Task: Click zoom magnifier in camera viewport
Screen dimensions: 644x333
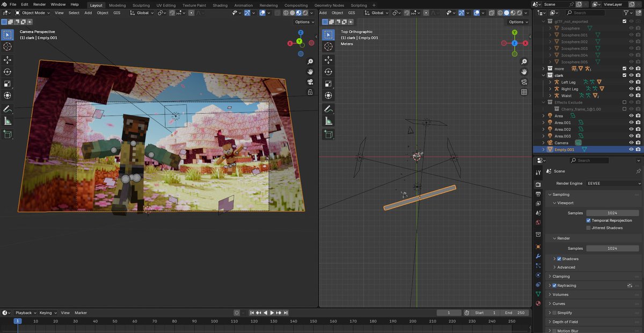Action: 310,62
